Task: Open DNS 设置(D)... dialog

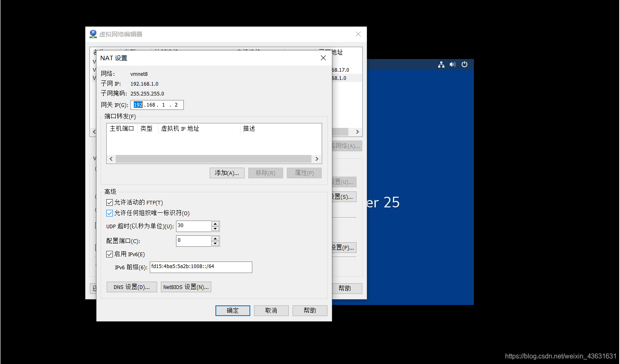Action: (x=132, y=287)
